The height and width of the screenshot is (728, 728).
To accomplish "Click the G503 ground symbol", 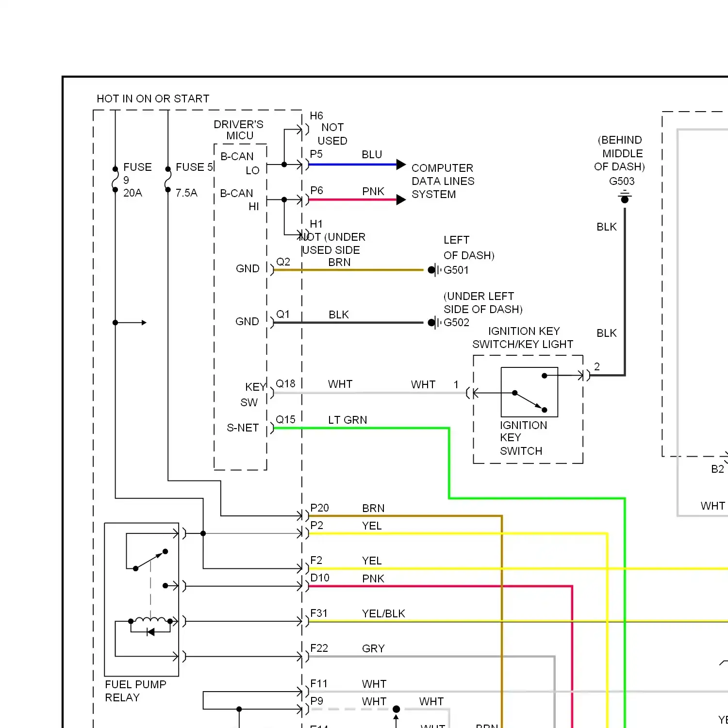I will 625,198.
